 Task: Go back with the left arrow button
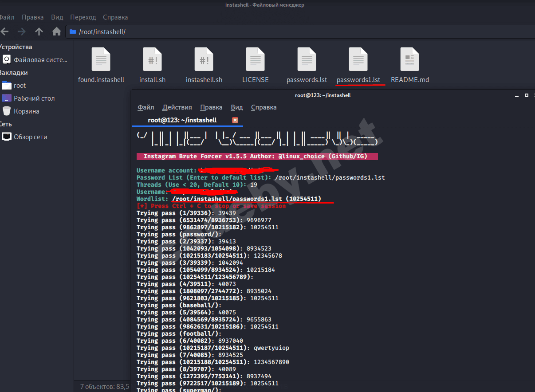(x=4, y=31)
